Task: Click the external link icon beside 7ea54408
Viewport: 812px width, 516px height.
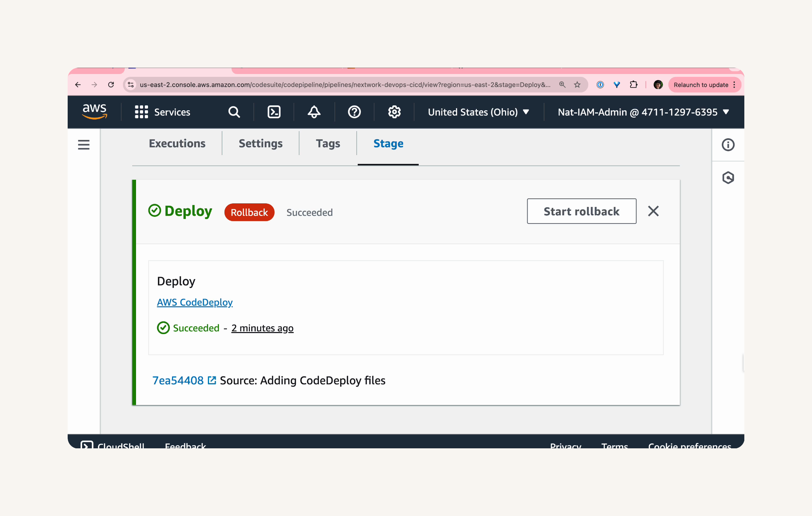Action: pyautogui.click(x=212, y=380)
